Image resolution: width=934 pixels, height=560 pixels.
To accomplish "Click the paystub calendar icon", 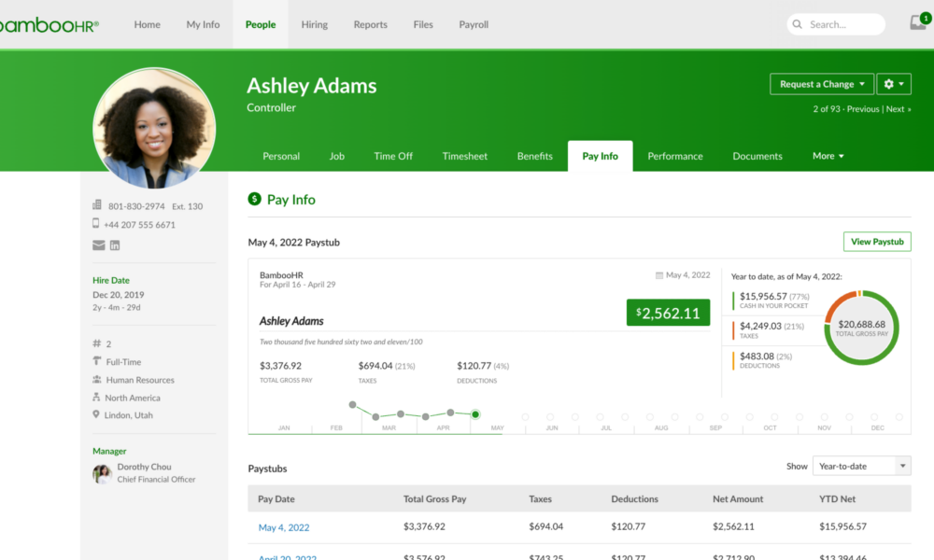I will (x=658, y=275).
